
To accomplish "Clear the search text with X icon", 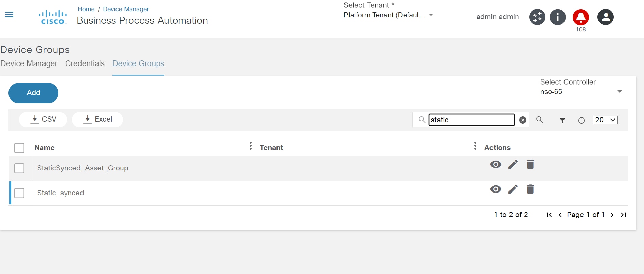I will (x=523, y=120).
